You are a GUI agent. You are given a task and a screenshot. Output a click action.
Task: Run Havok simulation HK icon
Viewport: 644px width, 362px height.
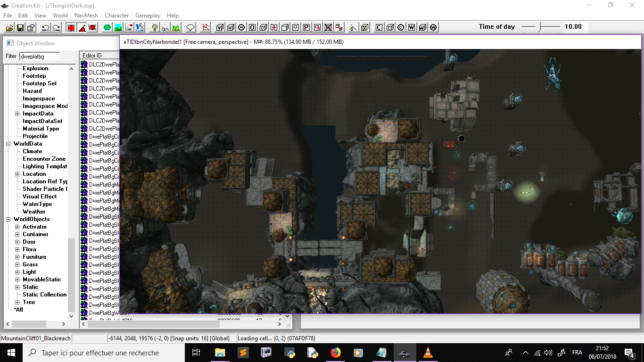129,27
